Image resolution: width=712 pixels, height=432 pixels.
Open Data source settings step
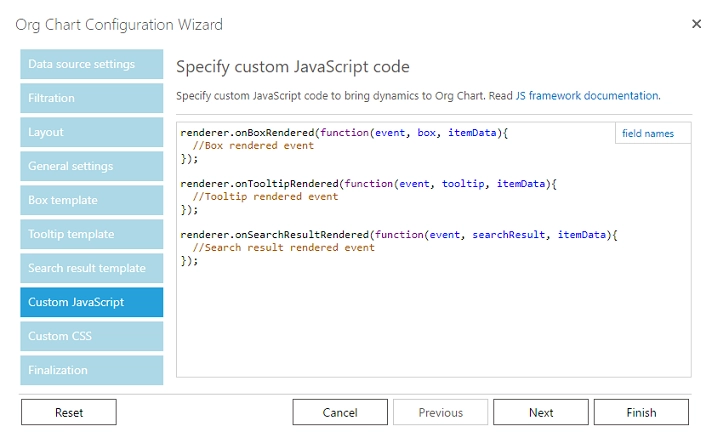pos(91,64)
